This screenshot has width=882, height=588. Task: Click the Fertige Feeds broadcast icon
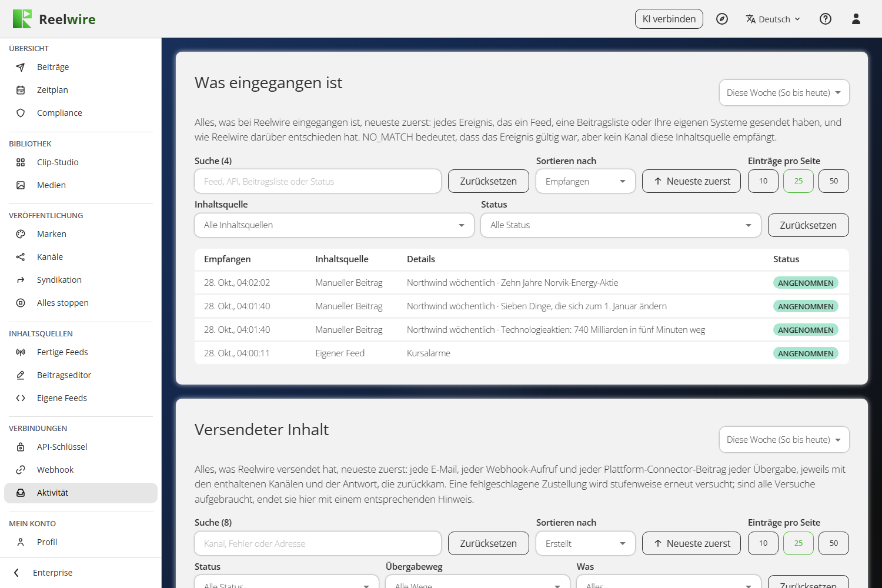click(21, 352)
